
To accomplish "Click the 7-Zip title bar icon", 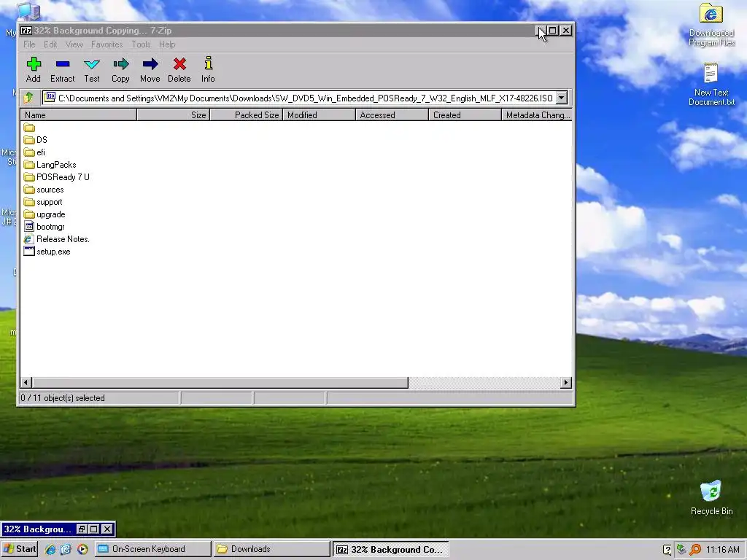I will (26, 31).
